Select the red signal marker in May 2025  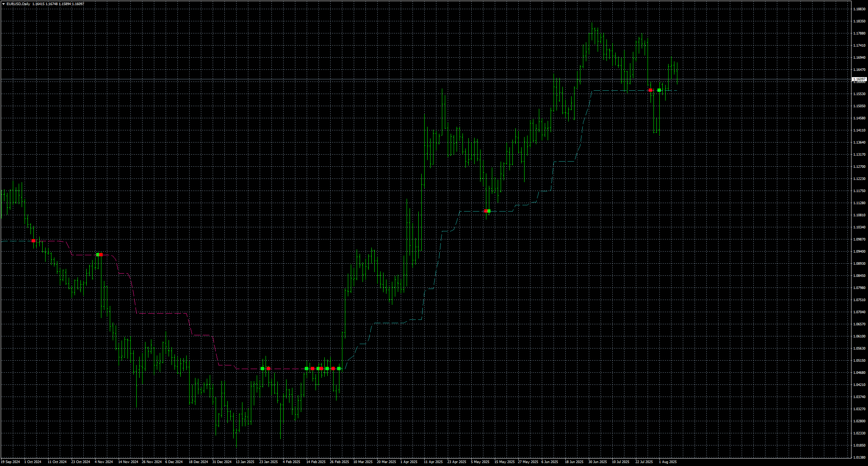(x=486, y=211)
